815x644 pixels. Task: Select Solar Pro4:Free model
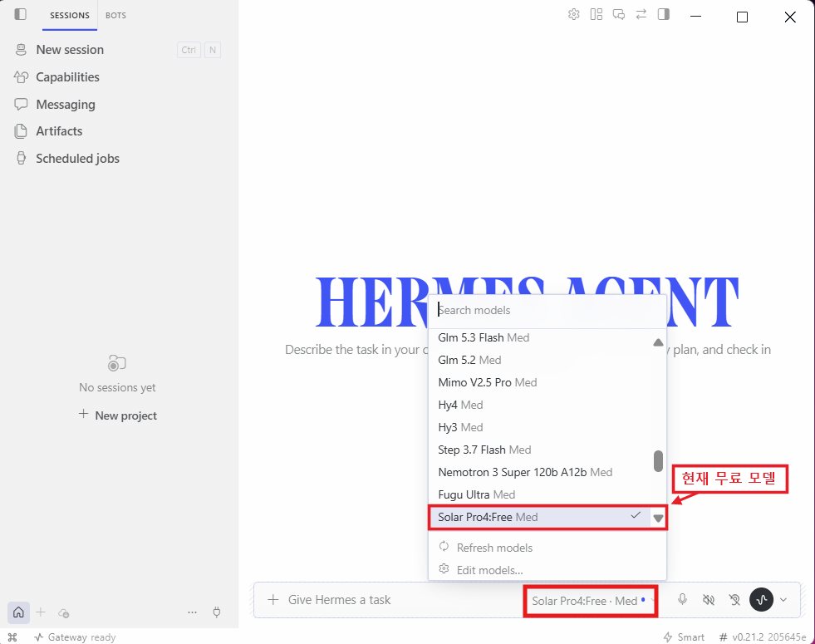pos(541,517)
